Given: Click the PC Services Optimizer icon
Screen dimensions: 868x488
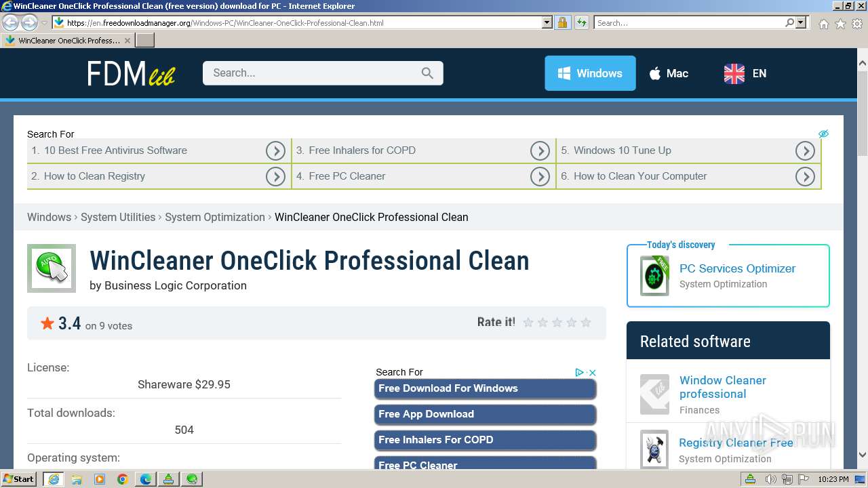Looking at the screenshot, I should coord(654,275).
